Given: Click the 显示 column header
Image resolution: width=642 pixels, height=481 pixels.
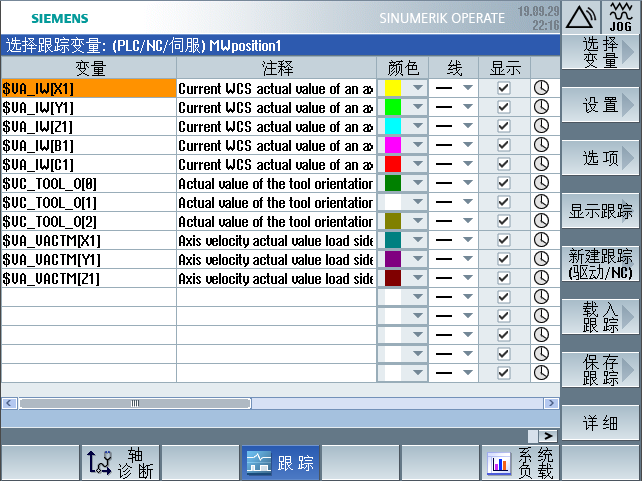Looking at the screenshot, I should pyautogui.click(x=504, y=68).
